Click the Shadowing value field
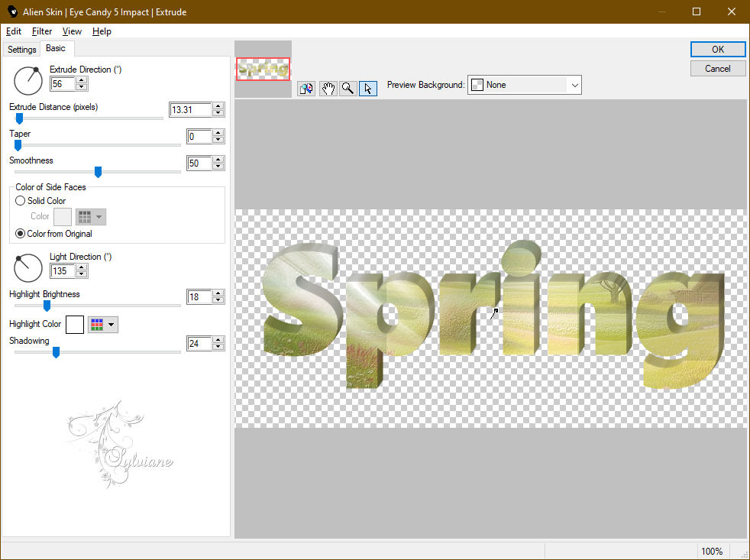 tap(199, 343)
